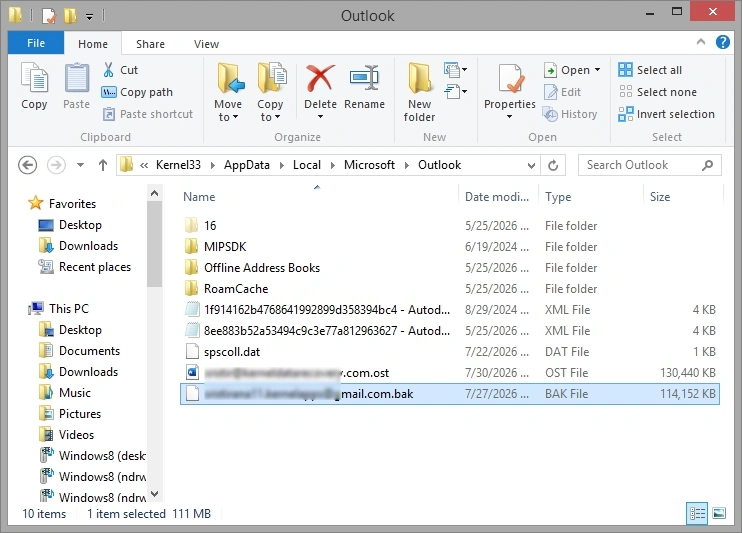Screen dimensions: 742x533
Task: Click Edit in the Open group
Action: (562, 92)
